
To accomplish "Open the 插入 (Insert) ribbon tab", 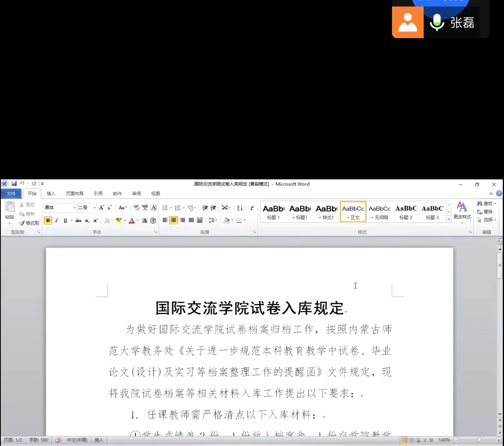I will [51, 194].
